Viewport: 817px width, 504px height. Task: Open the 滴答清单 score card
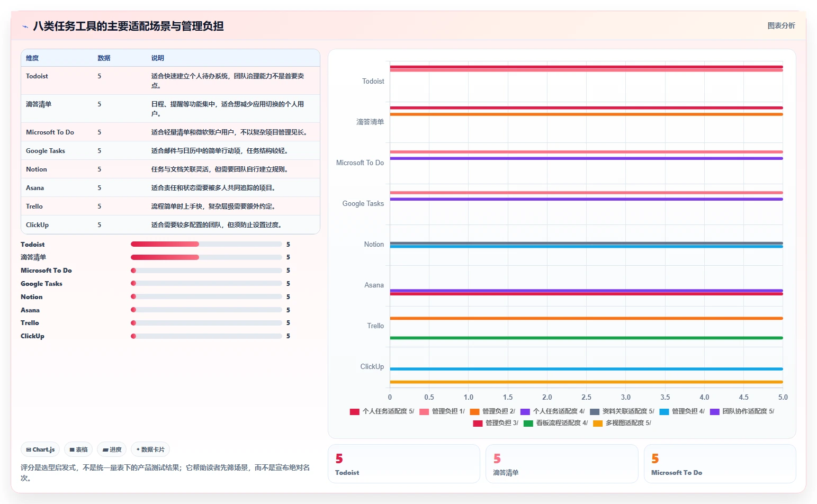[x=562, y=464]
